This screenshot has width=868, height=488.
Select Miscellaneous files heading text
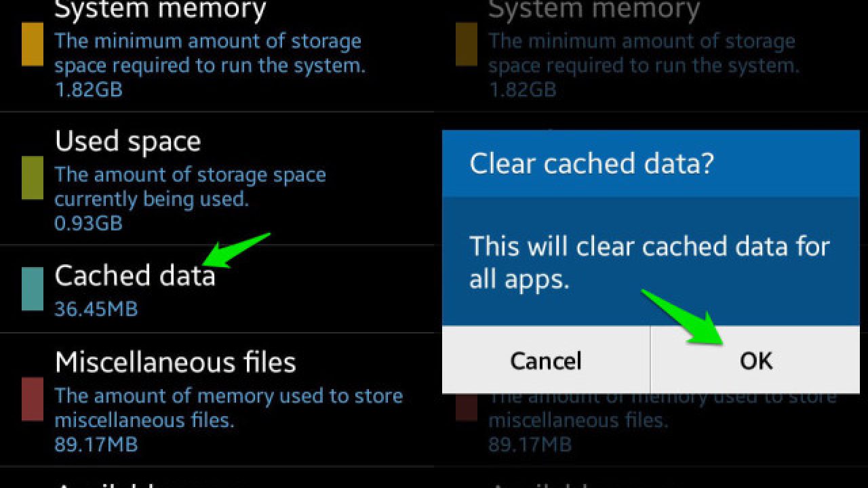(x=175, y=362)
